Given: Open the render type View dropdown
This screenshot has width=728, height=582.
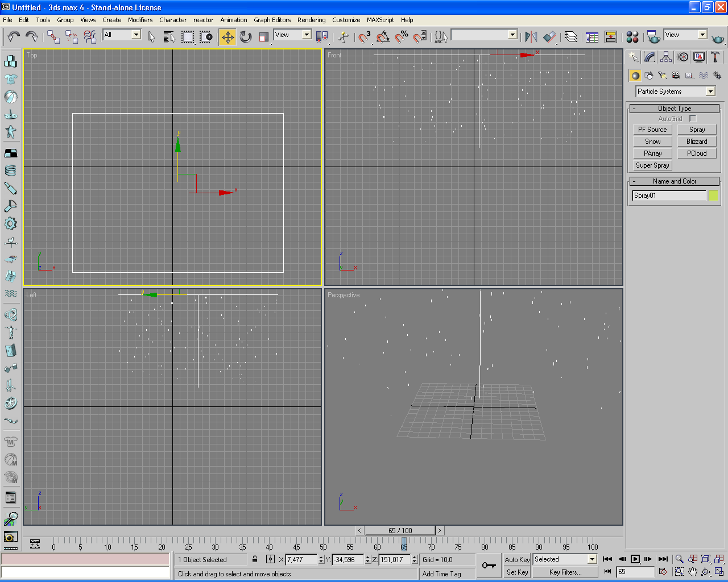Looking at the screenshot, I should tap(702, 35).
